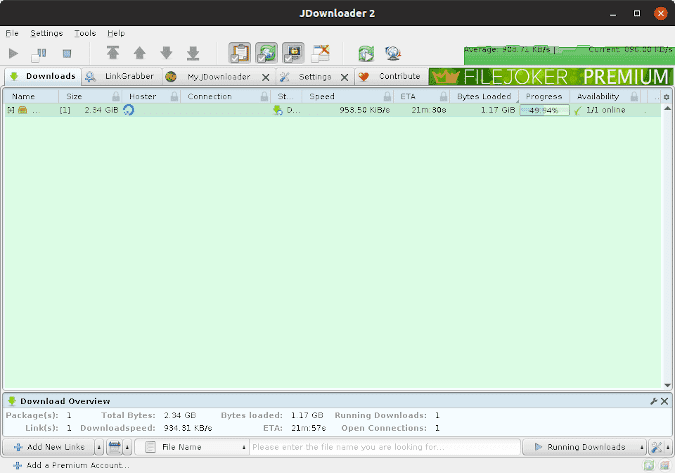The width and height of the screenshot is (675, 473).
Task: Open Download Overview settings wrench
Action: (x=653, y=401)
